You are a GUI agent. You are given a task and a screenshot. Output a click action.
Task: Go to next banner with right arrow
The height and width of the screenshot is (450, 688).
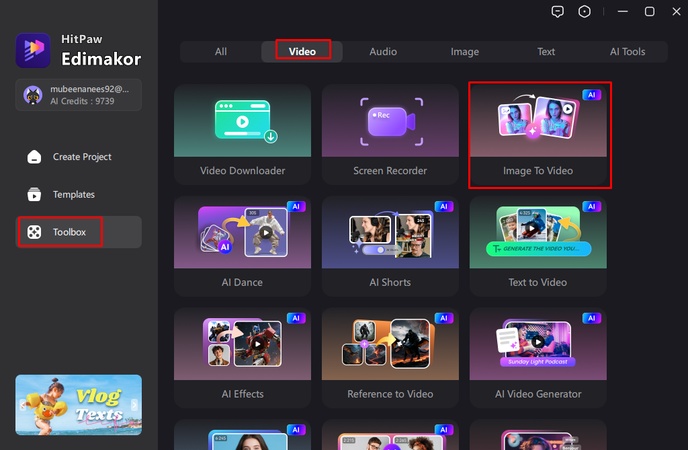134,405
